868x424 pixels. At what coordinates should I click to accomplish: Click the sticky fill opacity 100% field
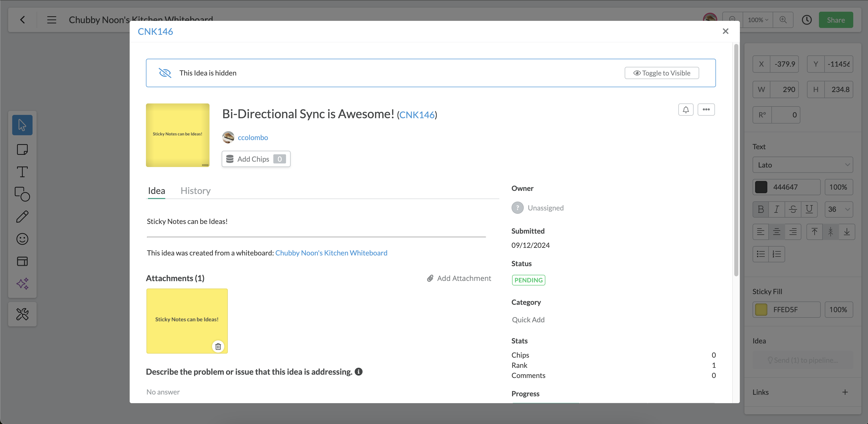839,310
